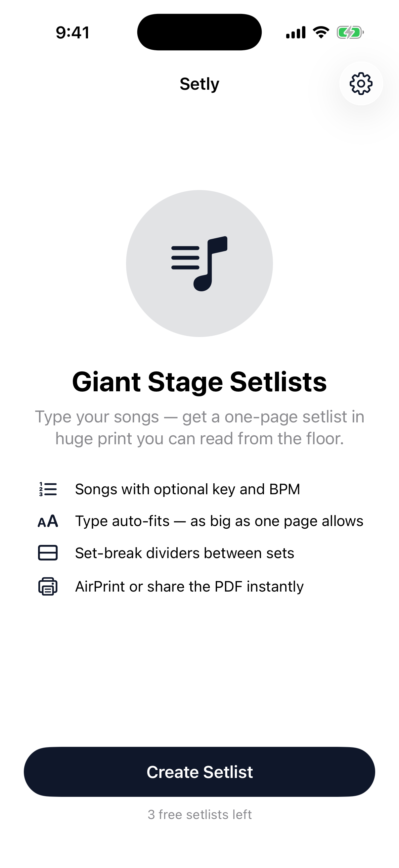Select 'Songs with optional key and BPM'
Screen dimensions: 399x868
[x=188, y=489]
